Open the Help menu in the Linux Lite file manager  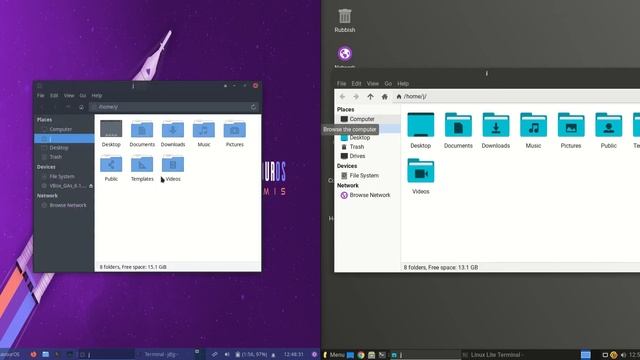click(403, 84)
